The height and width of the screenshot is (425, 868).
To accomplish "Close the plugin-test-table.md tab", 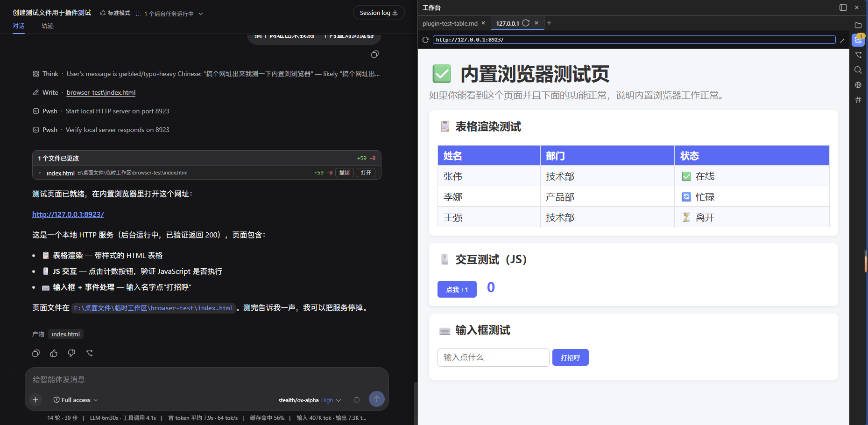I will tap(483, 23).
